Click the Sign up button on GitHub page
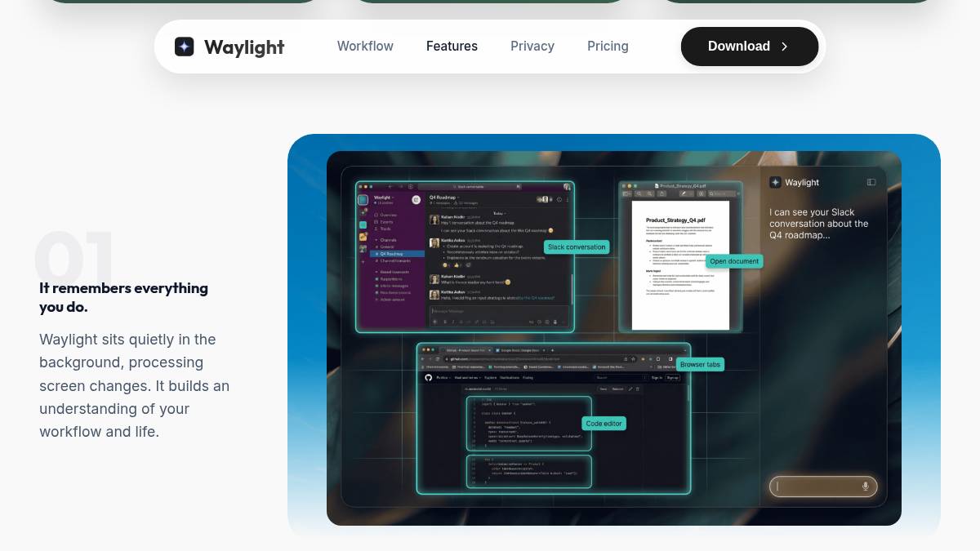Viewport: 980px width, 551px height. [672, 378]
